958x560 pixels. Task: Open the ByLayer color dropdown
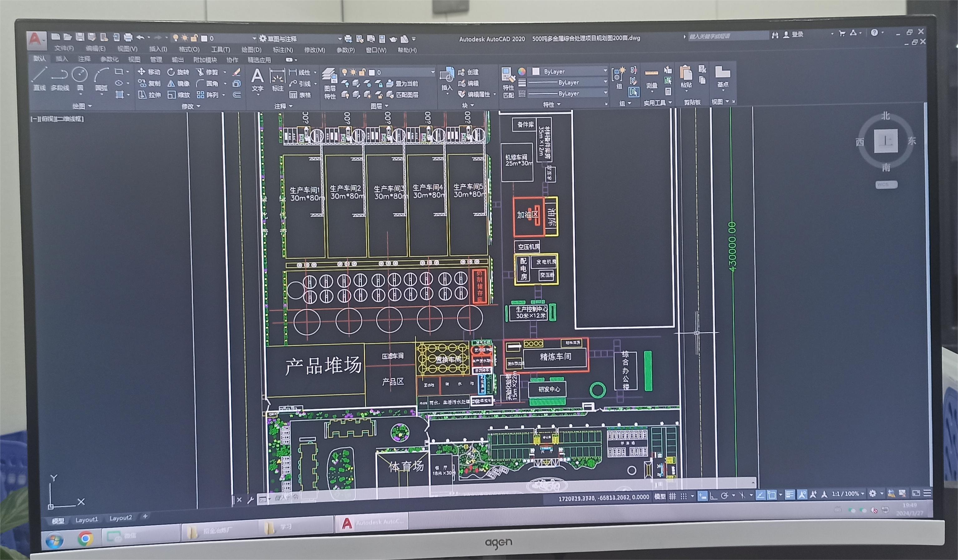(x=568, y=71)
